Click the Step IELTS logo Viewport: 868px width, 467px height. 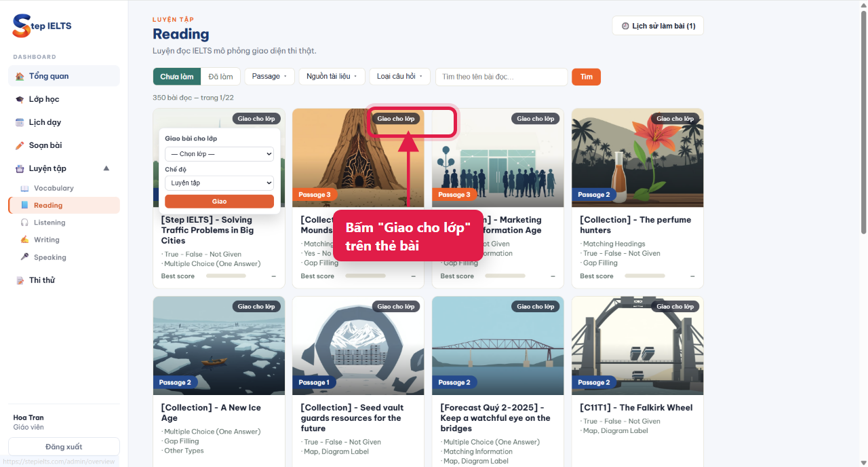42,26
